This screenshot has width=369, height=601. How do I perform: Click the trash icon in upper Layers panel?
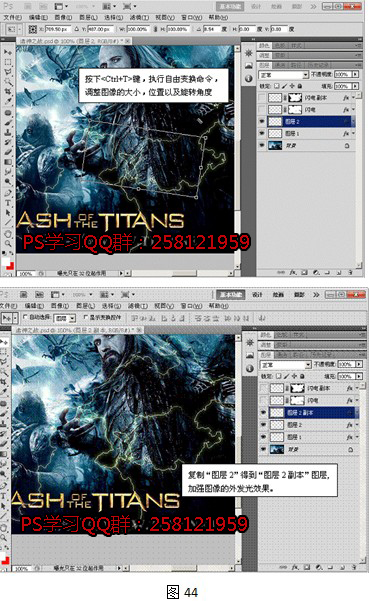point(350,272)
